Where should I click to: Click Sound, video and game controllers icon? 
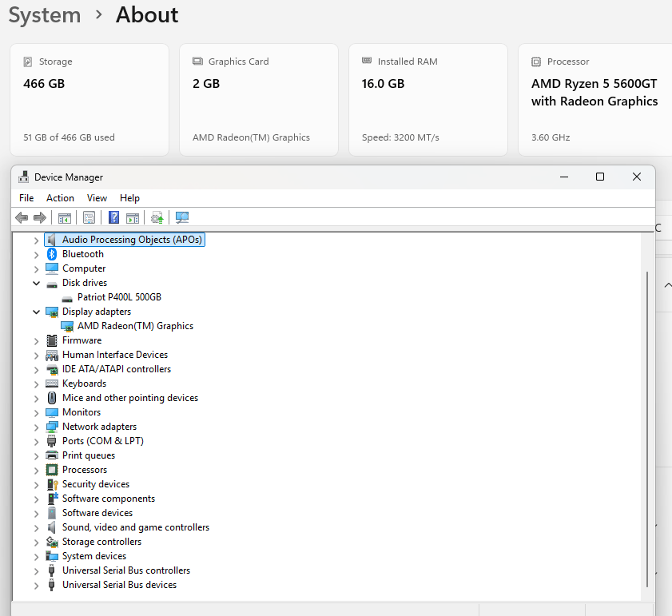[52, 527]
